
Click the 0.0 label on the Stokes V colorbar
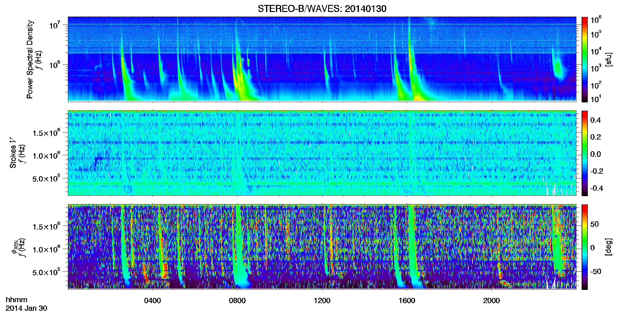[x=595, y=154]
